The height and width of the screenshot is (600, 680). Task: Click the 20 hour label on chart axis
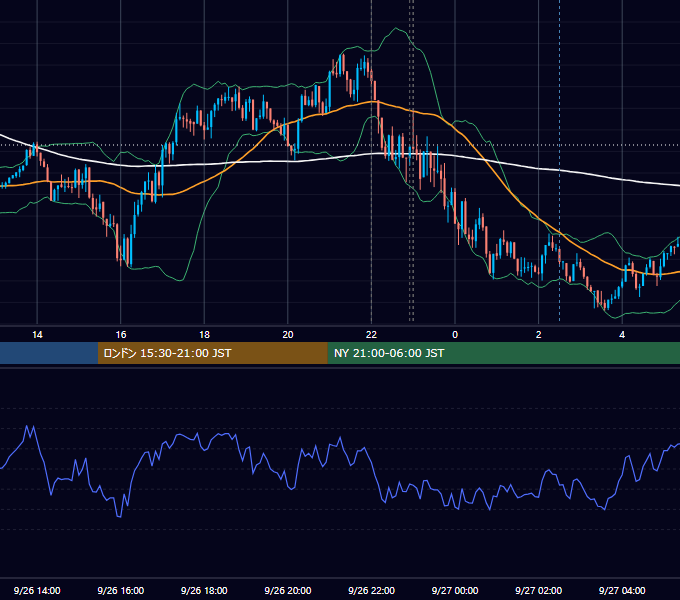(x=288, y=335)
